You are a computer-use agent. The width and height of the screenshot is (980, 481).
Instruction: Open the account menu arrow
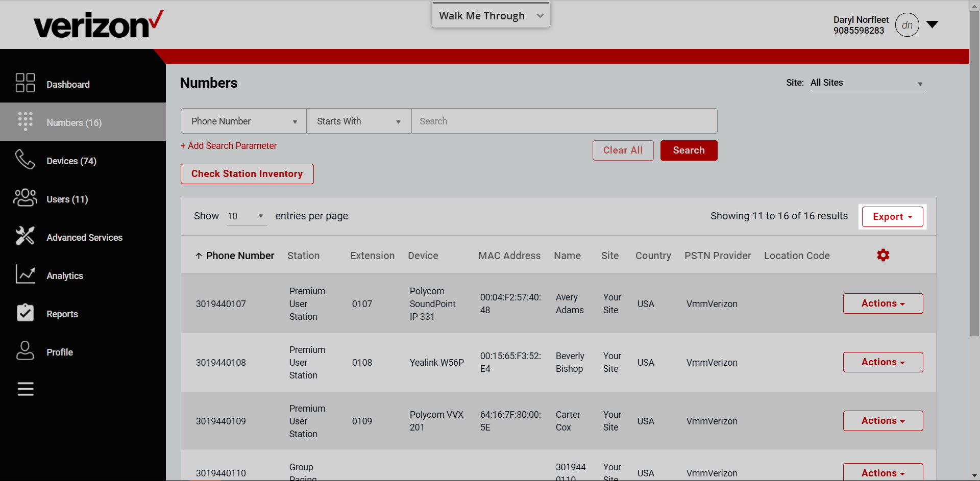pyautogui.click(x=933, y=24)
